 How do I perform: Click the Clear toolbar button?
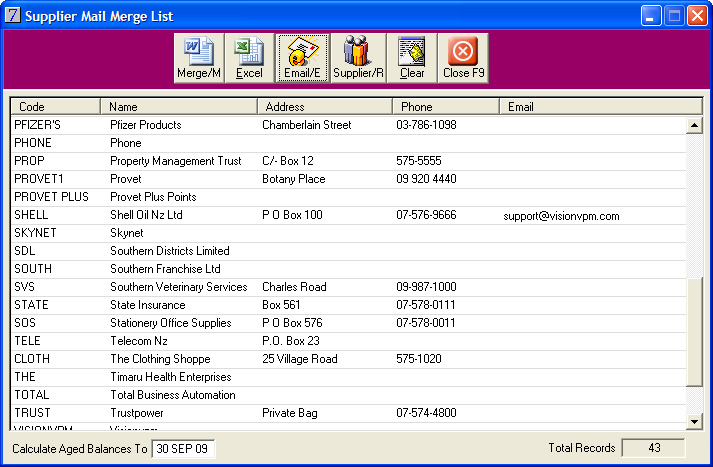point(412,58)
